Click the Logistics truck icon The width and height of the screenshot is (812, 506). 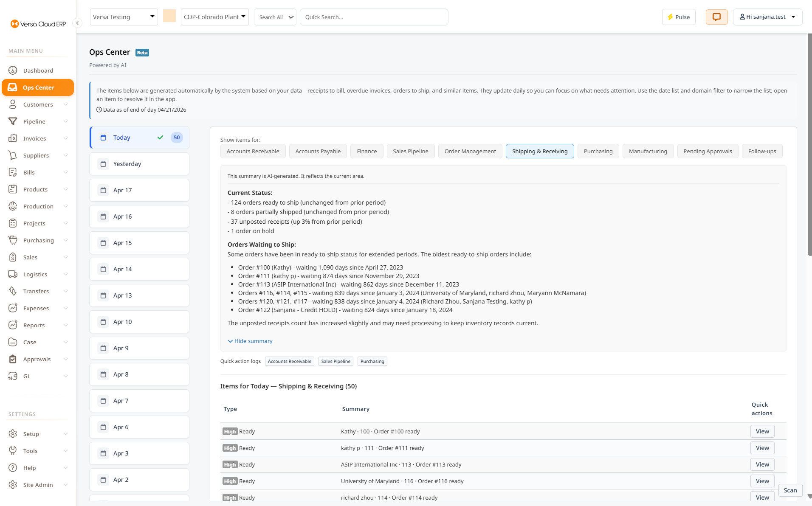(x=13, y=274)
